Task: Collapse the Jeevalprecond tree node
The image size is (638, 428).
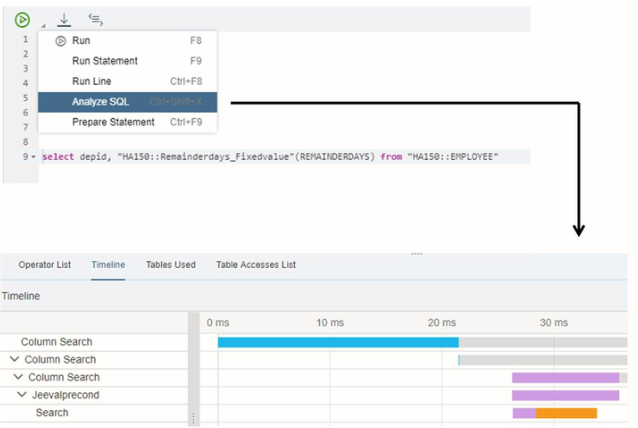Action: click(x=22, y=395)
